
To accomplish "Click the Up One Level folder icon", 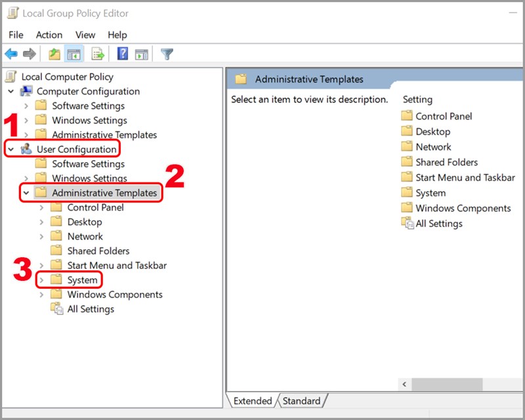I will (54, 54).
